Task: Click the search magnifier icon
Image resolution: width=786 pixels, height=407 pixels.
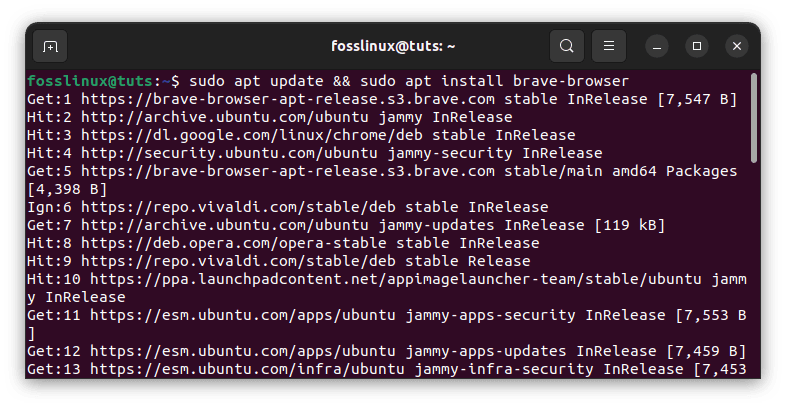Action: [567, 46]
